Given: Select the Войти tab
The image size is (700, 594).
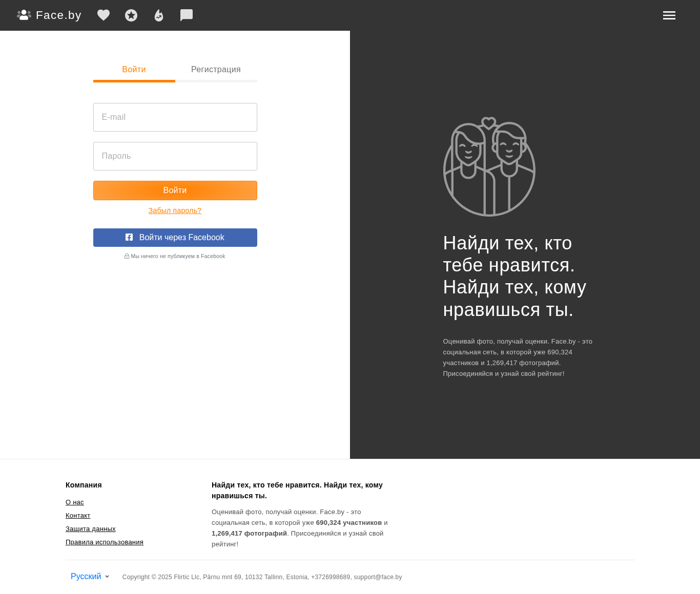Looking at the screenshot, I should pyautogui.click(x=134, y=71).
